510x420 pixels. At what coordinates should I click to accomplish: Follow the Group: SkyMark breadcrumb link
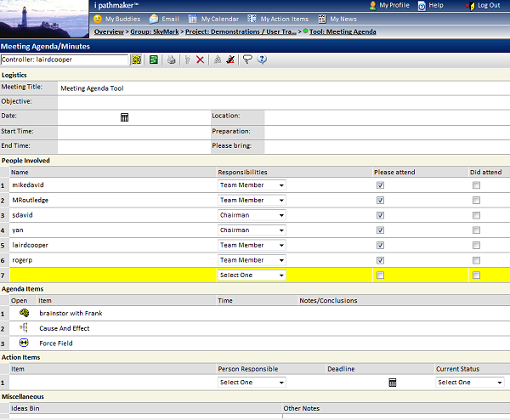(x=155, y=31)
